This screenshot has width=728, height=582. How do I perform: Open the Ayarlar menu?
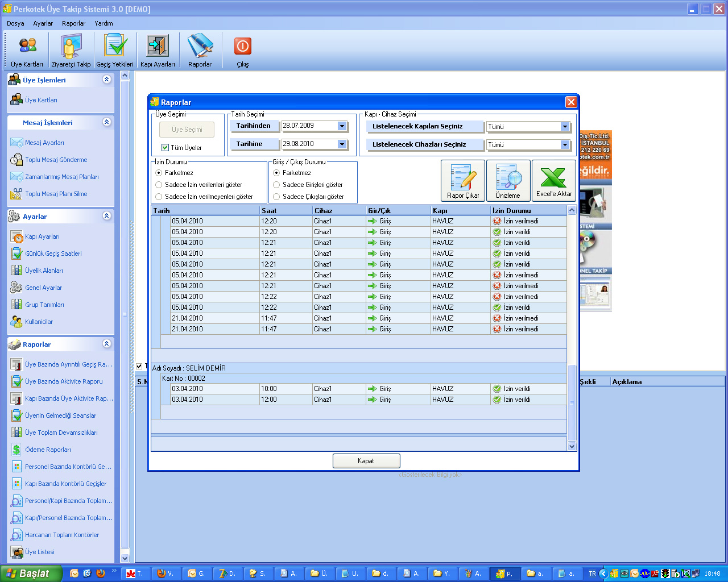pos(43,23)
